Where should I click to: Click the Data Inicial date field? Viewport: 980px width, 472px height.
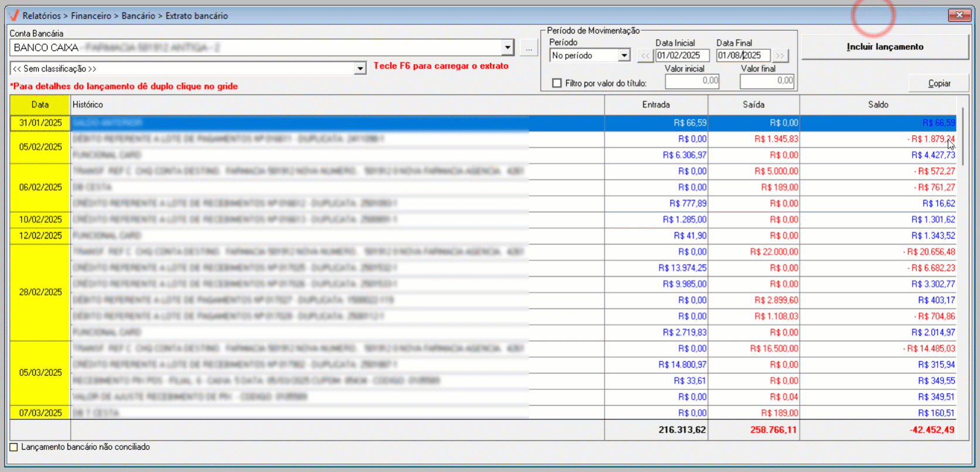click(682, 56)
